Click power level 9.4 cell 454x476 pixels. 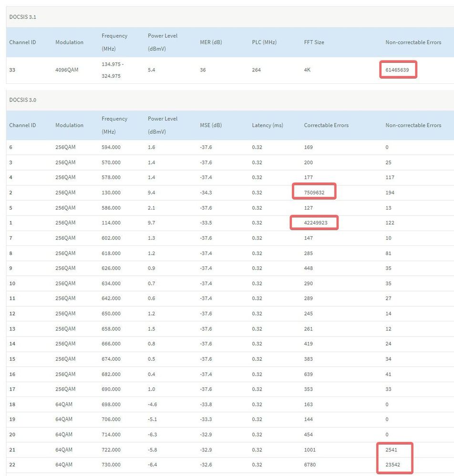point(151,192)
